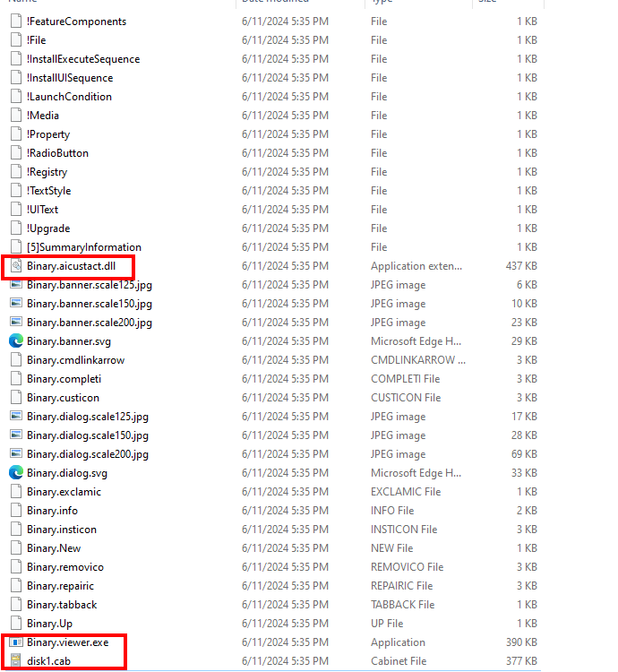Click the Binary.cmdlinkarrow file icon
The height and width of the screenshot is (672, 618).
pos(16,360)
